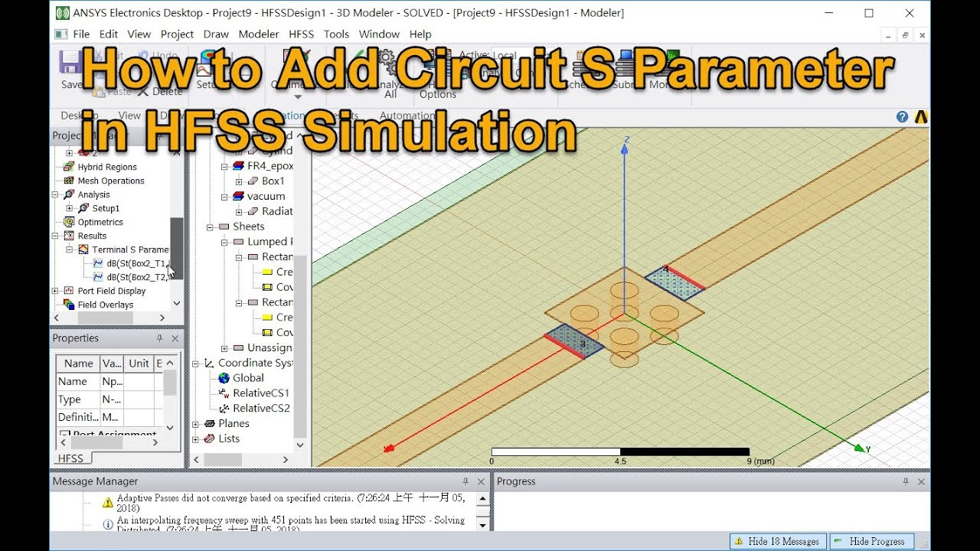
Task: Select the dB(St(Box2_T2 trace icon
Action: click(x=98, y=277)
